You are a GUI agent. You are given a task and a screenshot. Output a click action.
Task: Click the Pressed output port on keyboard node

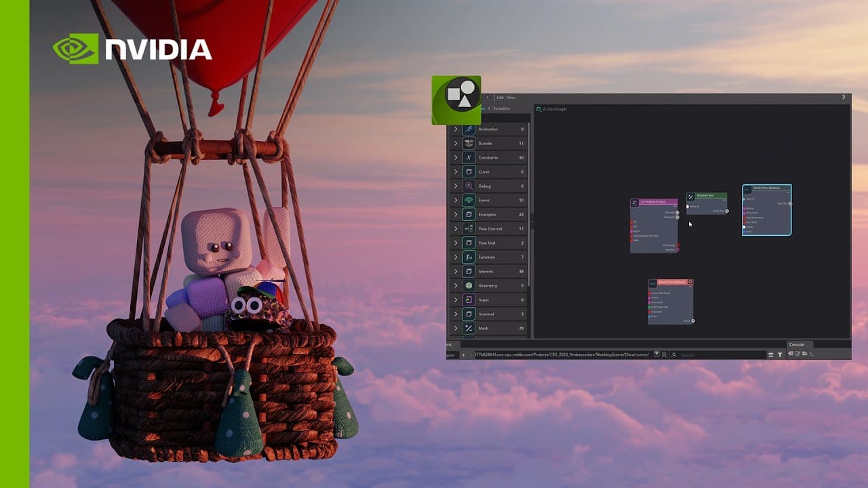[x=677, y=212]
